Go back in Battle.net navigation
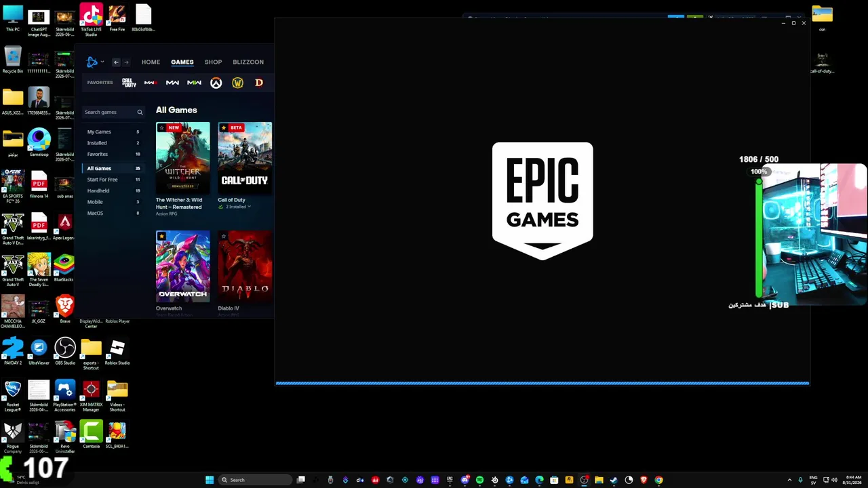Image resolution: width=868 pixels, height=488 pixels. (116, 62)
